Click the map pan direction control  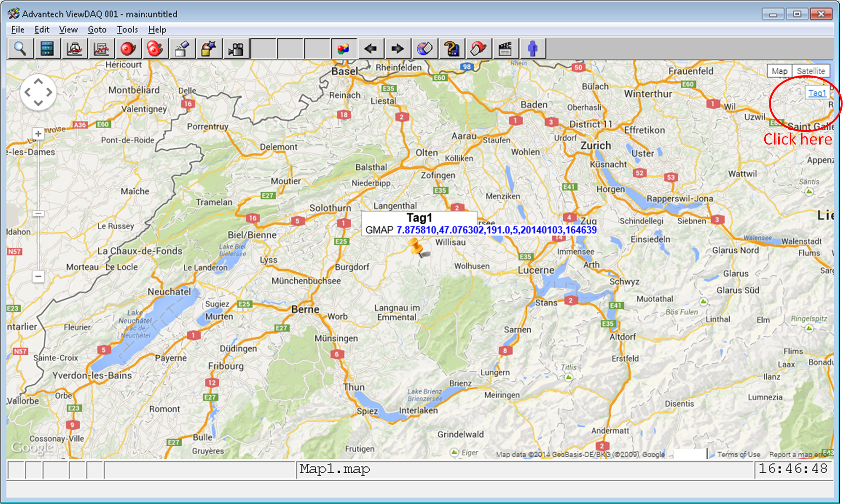[38, 92]
